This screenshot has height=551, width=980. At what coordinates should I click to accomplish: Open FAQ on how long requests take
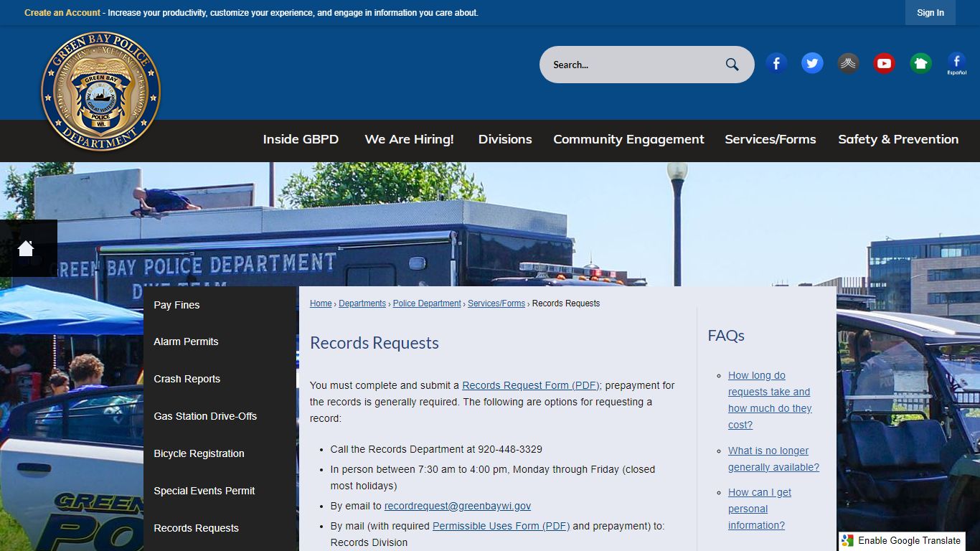pos(770,400)
